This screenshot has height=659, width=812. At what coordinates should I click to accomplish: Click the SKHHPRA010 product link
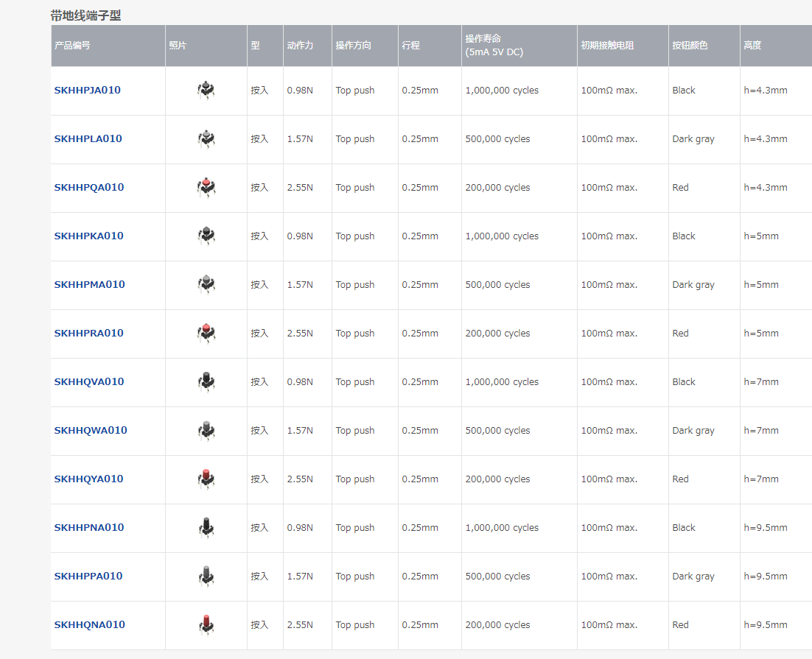pos(88,334)
